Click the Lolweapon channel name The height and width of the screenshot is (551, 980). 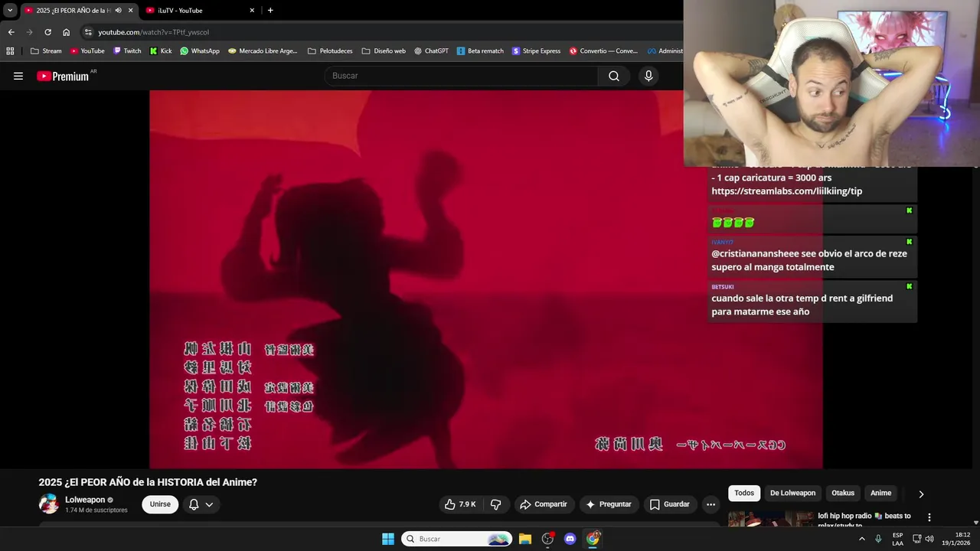pos(85,500)
